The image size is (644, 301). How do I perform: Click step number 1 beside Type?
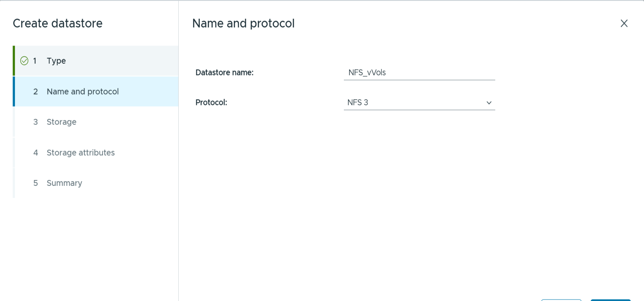(x=35, y=61)
